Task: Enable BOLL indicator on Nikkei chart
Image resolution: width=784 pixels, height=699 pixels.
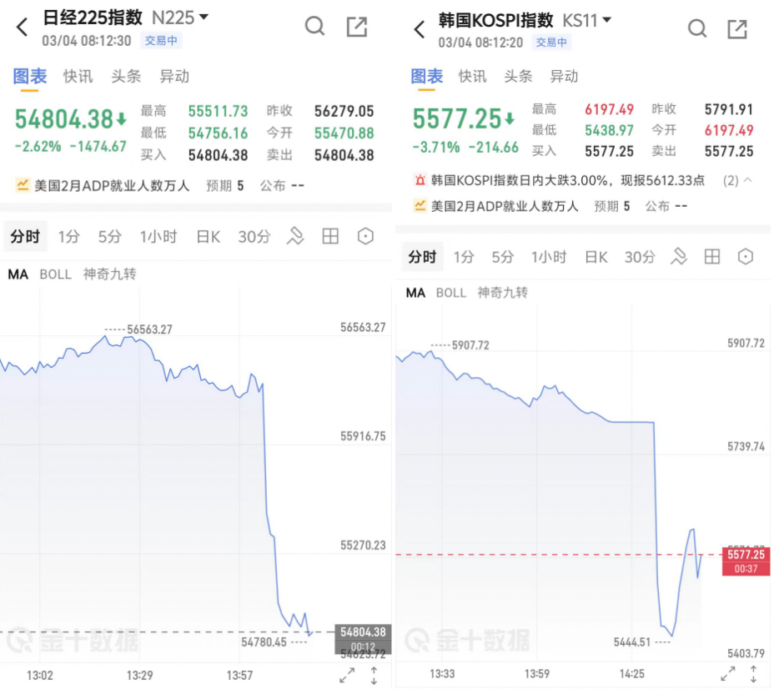Action: (56, 274)
